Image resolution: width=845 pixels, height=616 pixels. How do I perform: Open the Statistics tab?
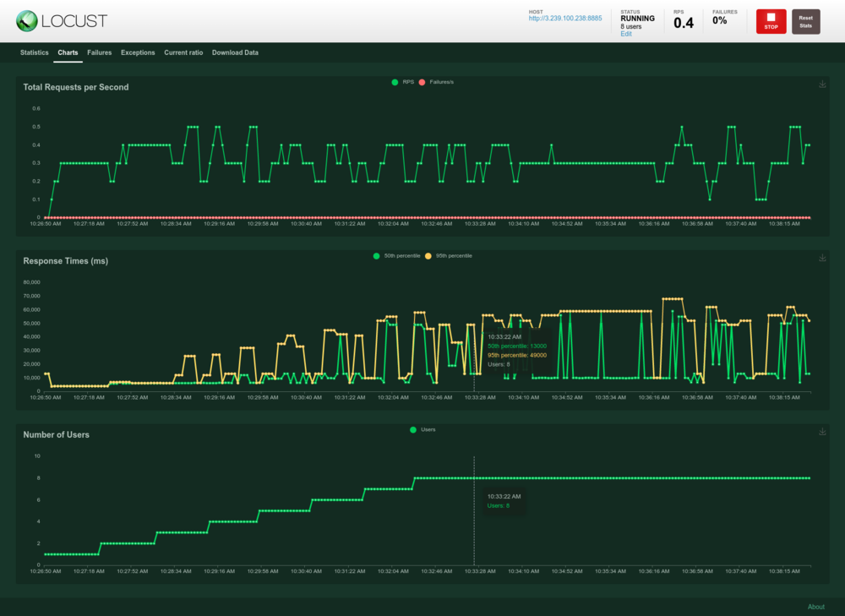pyautogui.click(x=35, y=53)
